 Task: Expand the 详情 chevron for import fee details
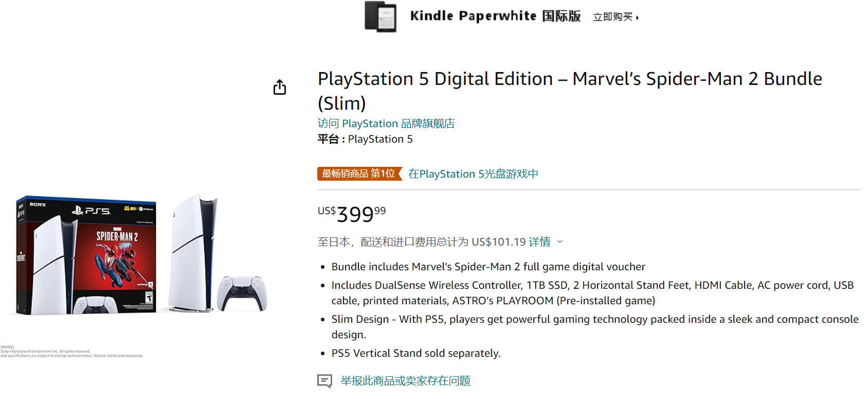click(x=560, y=241)
